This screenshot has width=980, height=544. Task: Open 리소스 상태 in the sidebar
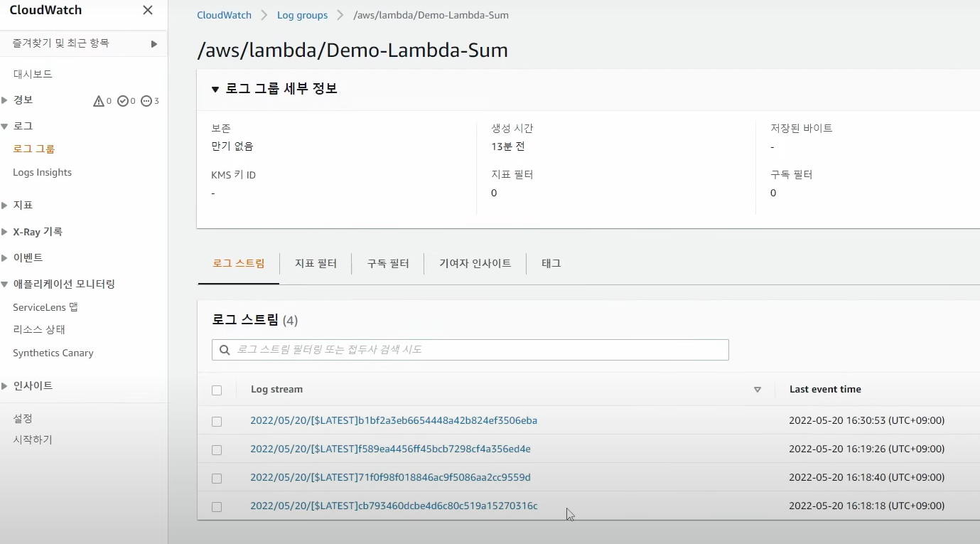pos(39,329)
